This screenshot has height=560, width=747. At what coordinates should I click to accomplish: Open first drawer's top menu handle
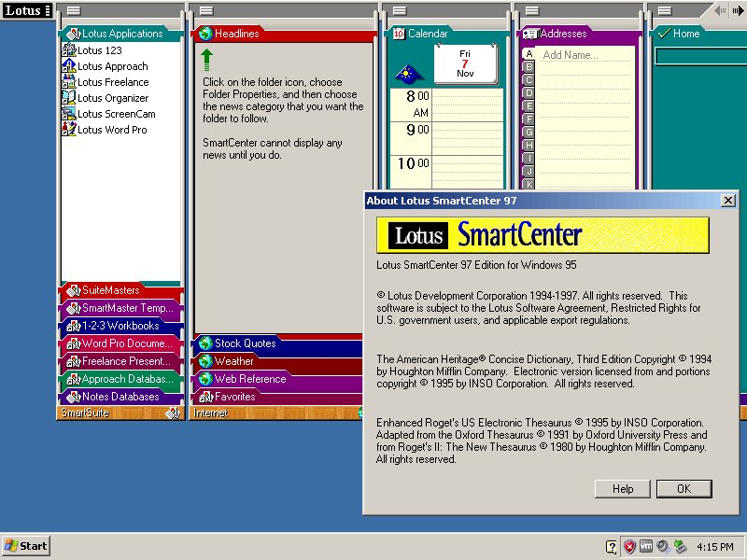pyautogui.click(x=74, y=10)
